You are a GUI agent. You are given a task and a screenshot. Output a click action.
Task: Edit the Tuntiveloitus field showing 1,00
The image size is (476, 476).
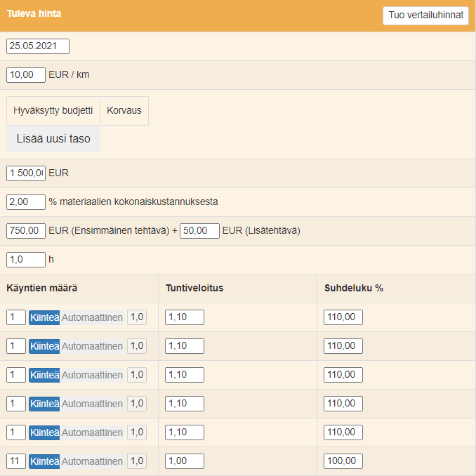[x=185, y=461]
